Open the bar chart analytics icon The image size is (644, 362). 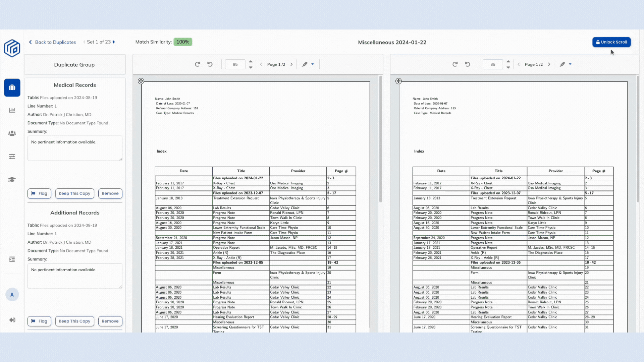(x=12, y=110)
